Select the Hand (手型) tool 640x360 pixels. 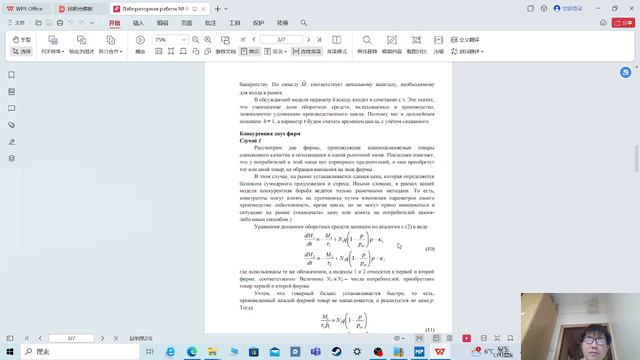click(21, 40)
